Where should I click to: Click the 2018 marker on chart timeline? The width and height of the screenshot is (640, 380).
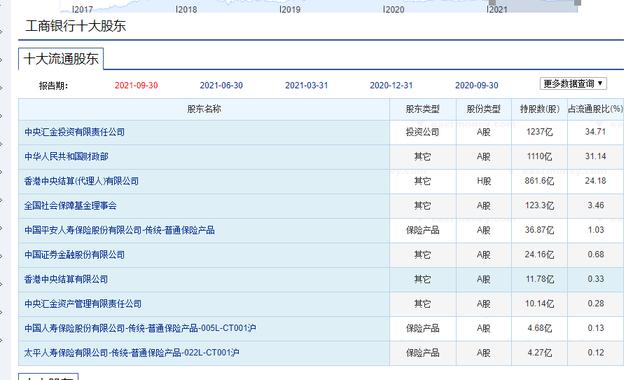coord(187,9)
